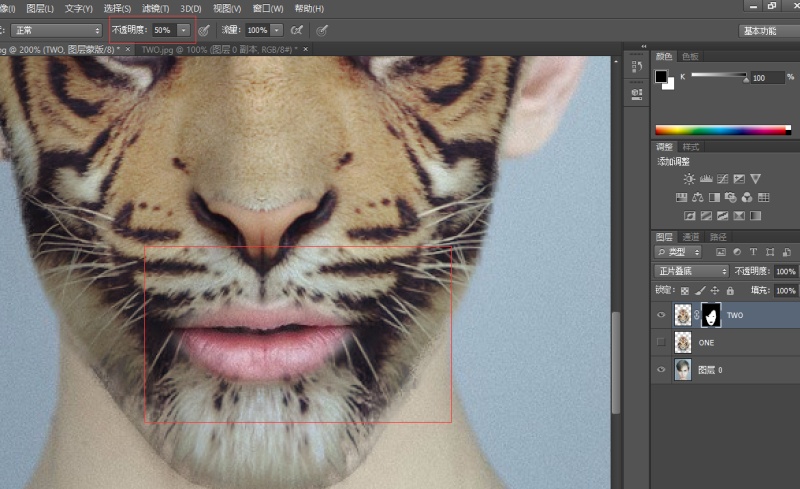This screenshot has width=800, height=489.
Task: Add a Threshold adjustment
Action: click(x=722, y=216)
